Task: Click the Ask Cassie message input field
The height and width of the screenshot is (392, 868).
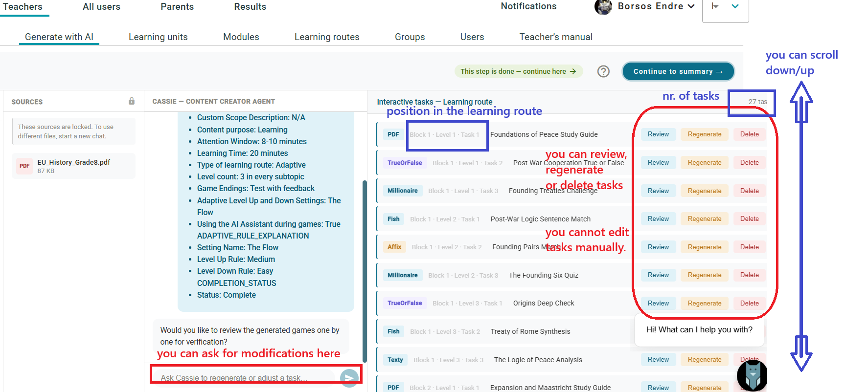Action: 245,377
